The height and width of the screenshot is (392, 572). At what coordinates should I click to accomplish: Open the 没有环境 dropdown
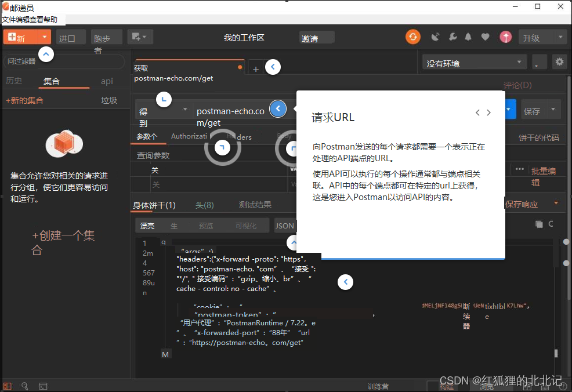(x=474, y=61)
